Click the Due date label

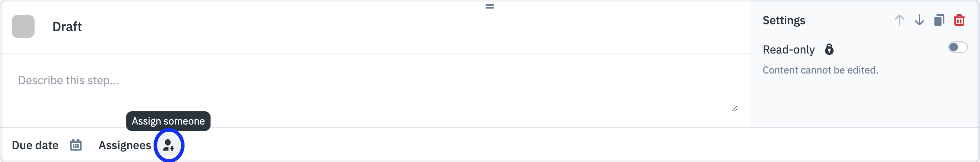pos(35,145)
